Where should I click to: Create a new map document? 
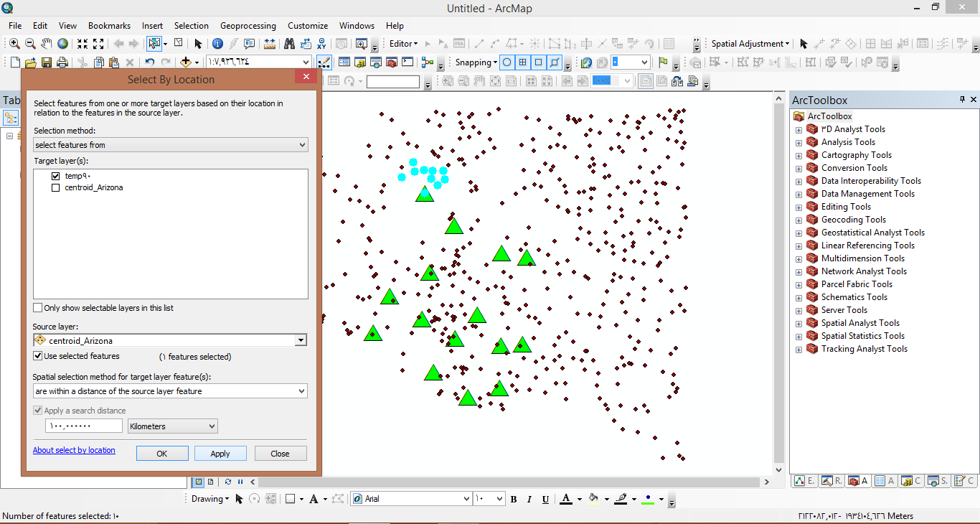click(x=15, y=62)
